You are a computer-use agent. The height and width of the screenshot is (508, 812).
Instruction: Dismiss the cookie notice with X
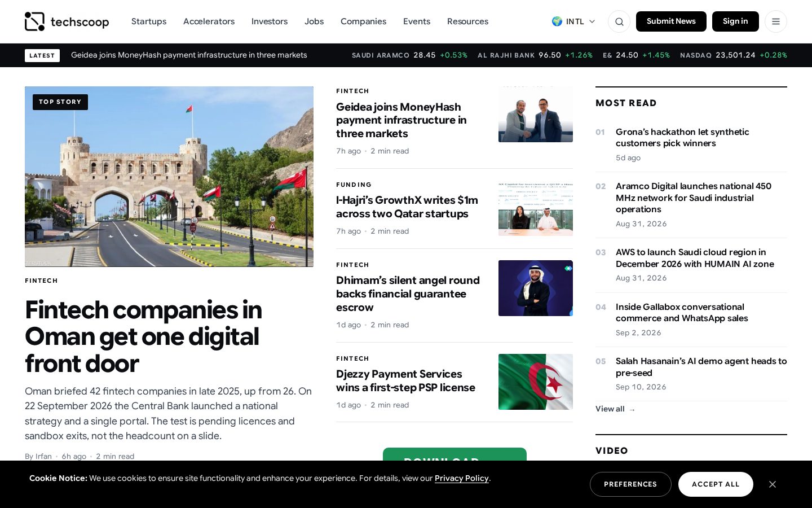coord(773,484)
